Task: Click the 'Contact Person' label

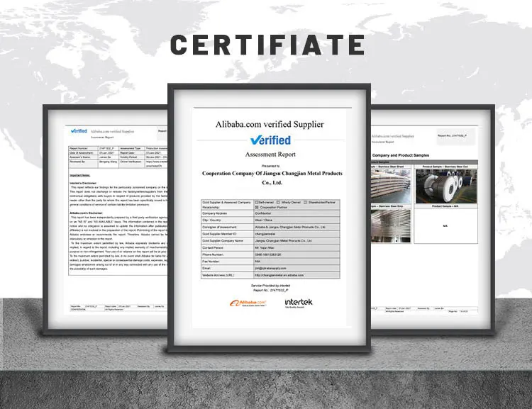Action: pos(213,248)
